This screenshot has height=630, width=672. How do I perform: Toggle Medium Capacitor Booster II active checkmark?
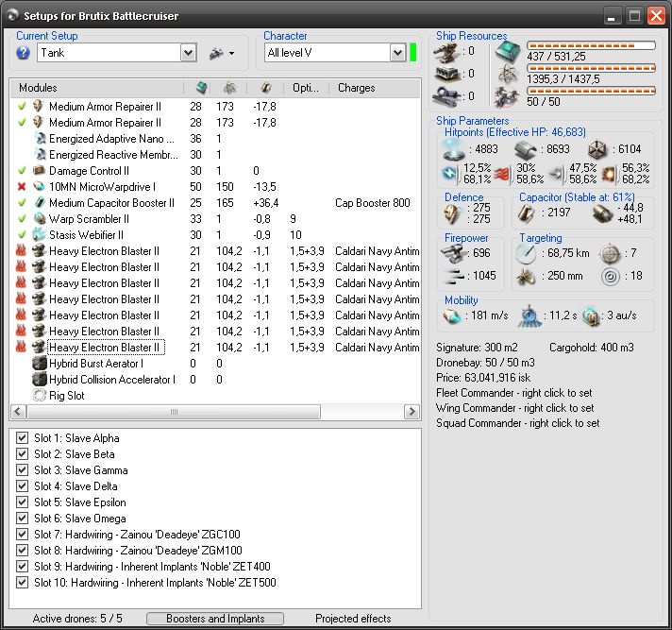22,203
